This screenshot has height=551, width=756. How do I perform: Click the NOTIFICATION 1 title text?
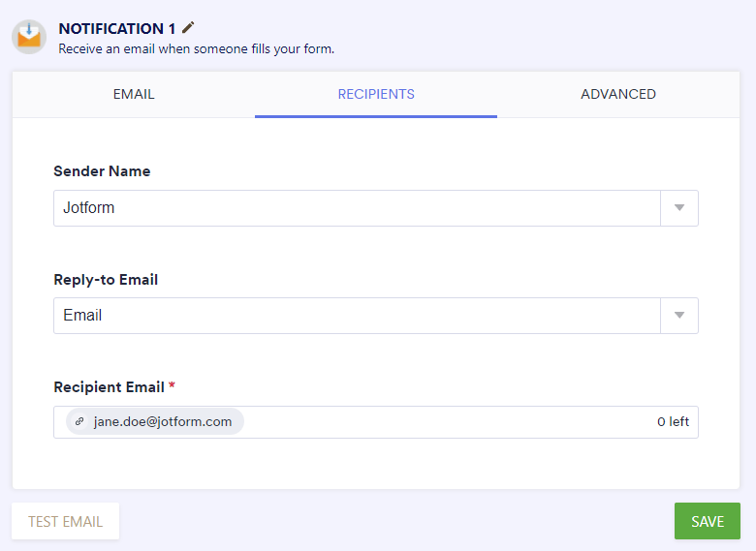tap(117, 29)
